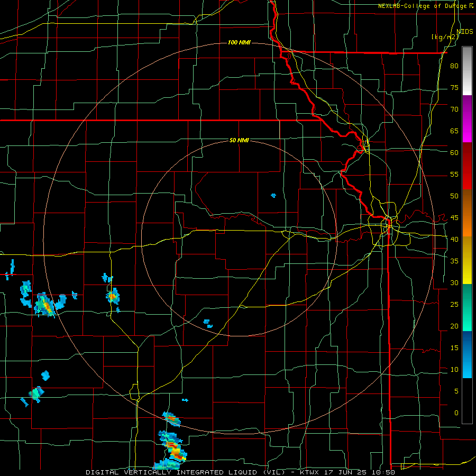Pick the red segment of color bar
476x476 pixels.
(x=467, y=166)
